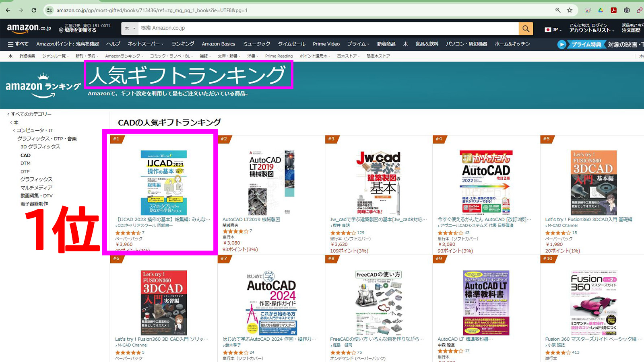Click author link M-CAD Channel under #5

tap(562, 226)
